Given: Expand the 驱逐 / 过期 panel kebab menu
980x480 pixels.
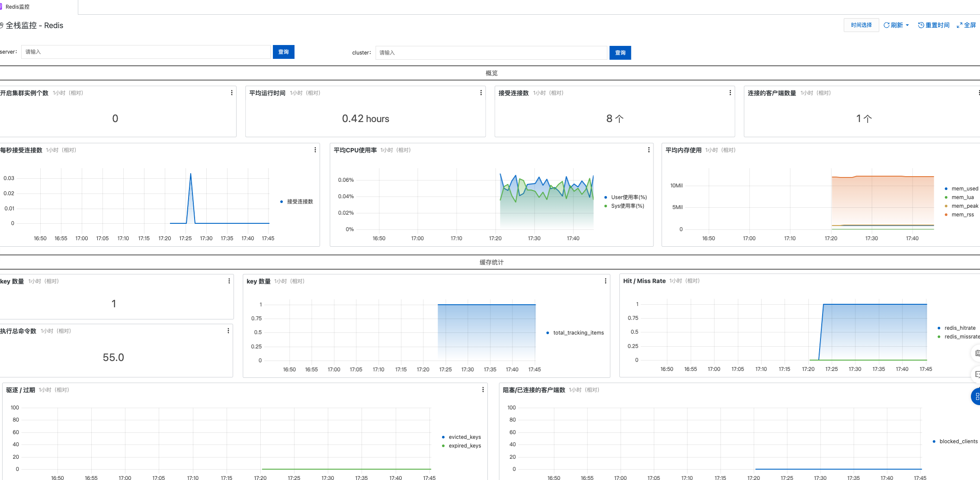Looking at the screenshot, I should tap(483, 389).
